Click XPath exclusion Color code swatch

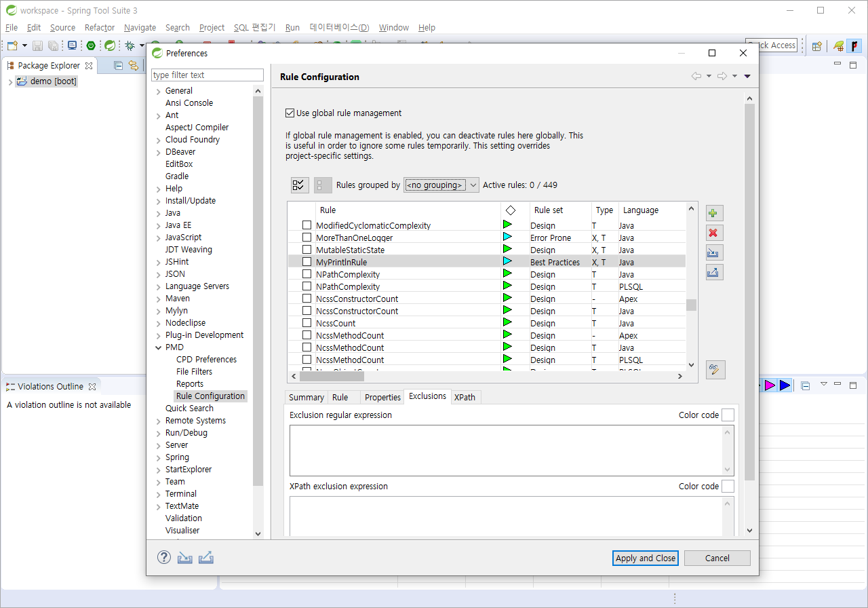[x=728, y=486]
